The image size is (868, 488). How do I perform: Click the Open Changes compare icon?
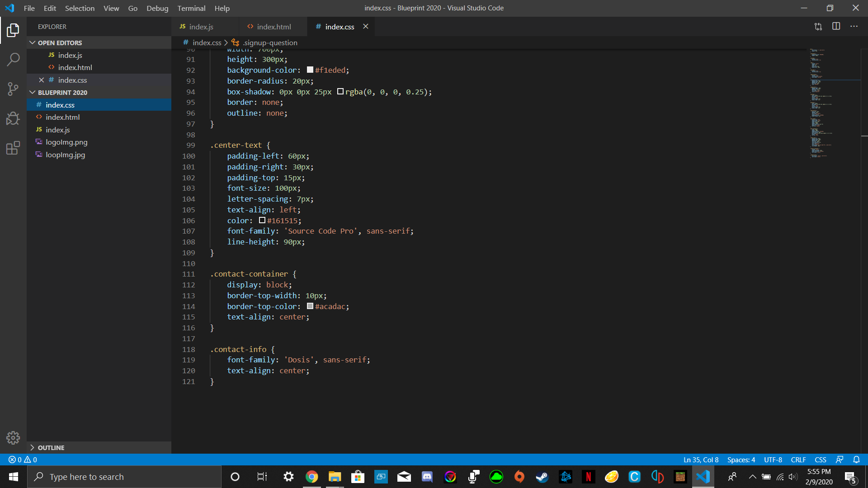tap(818, 26)
